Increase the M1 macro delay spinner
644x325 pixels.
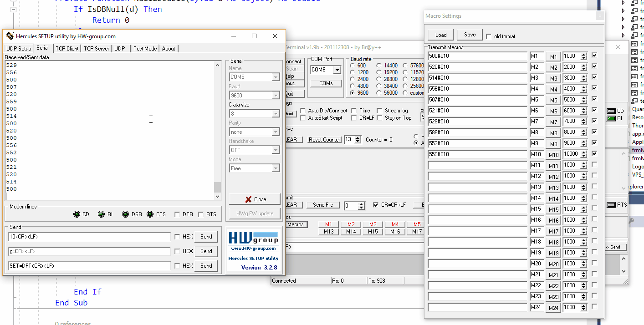[584, 54]
